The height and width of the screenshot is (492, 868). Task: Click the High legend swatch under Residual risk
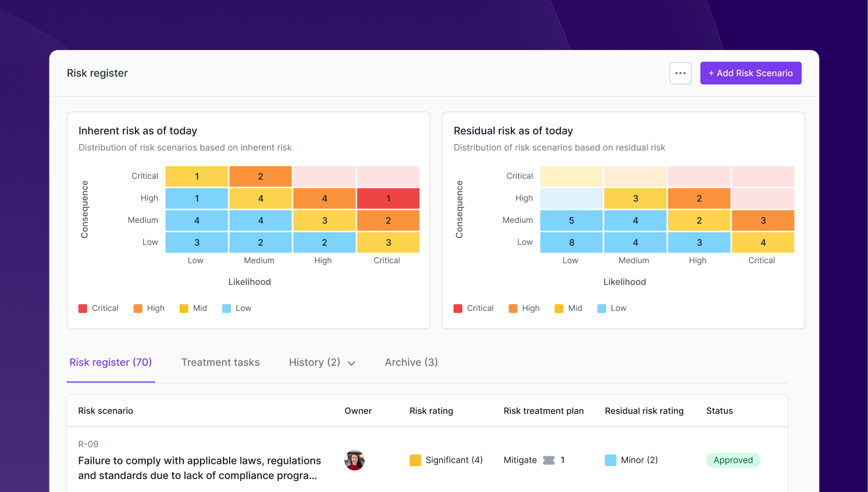coord(513,308)
